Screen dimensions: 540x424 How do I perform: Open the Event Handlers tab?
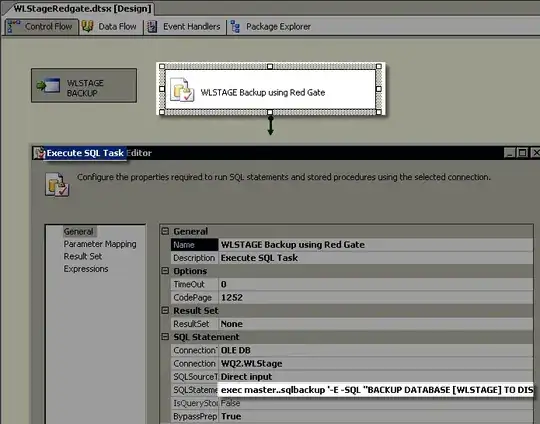(x=185, y=27)
